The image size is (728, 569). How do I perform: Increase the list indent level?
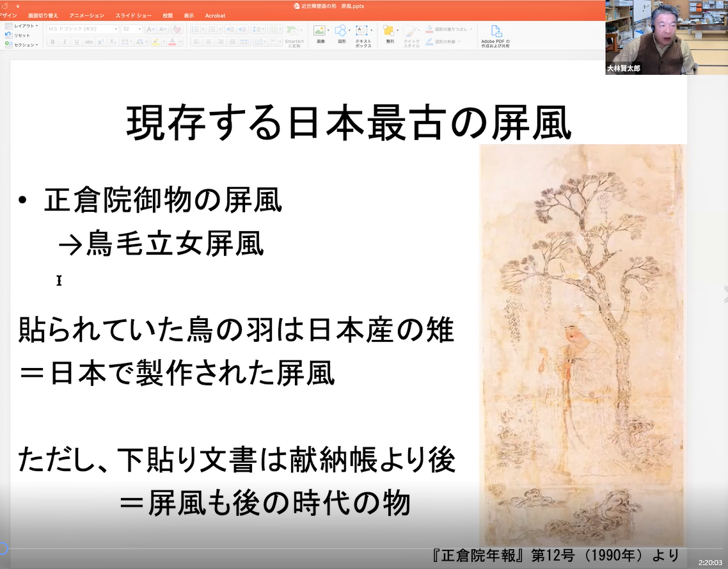(x=242, y=29)
